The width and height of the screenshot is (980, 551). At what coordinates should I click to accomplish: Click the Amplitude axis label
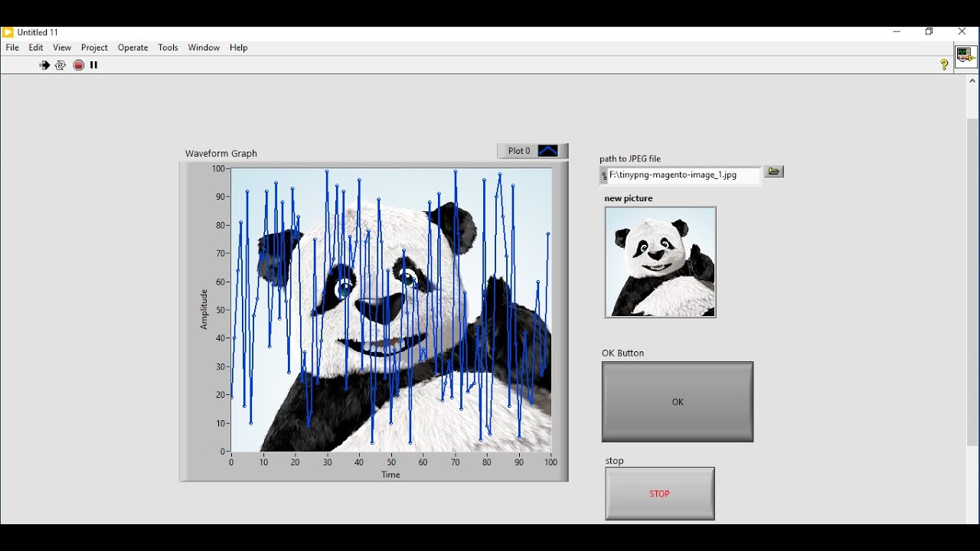(204, 309)
